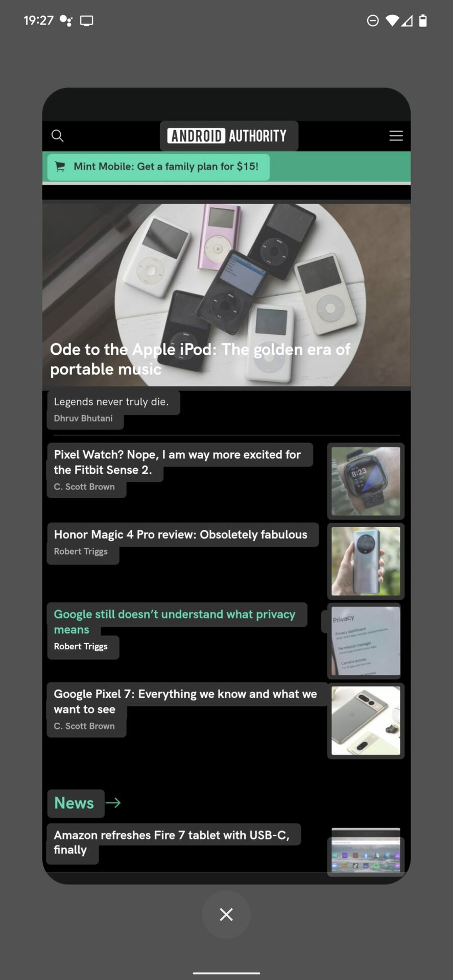This screenshot has width=453, height=980.
Task: Open the search magnifier icon
Action: click(x=57, y=136)
